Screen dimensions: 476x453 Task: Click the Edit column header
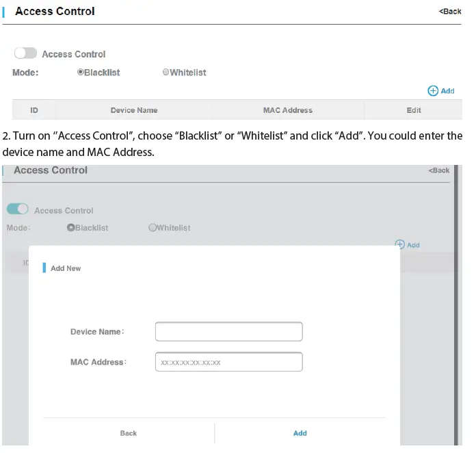tap(414, 110)
